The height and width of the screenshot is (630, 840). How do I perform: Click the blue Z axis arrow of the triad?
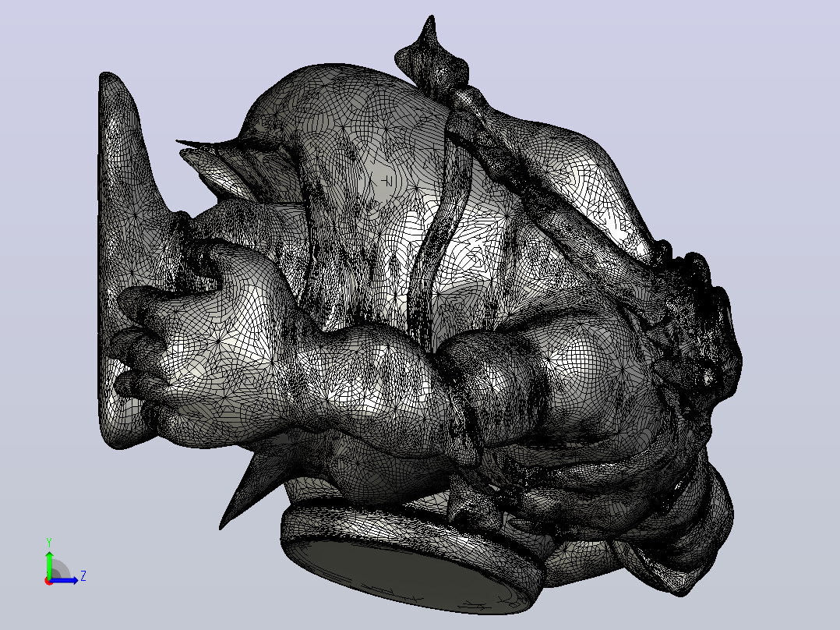click(64, 580)
